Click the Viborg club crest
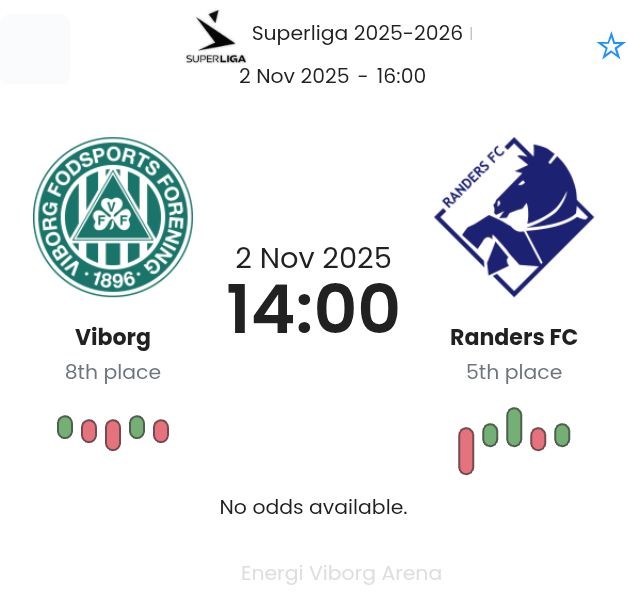The image size is (628, 600). click(x=113, y=217)
